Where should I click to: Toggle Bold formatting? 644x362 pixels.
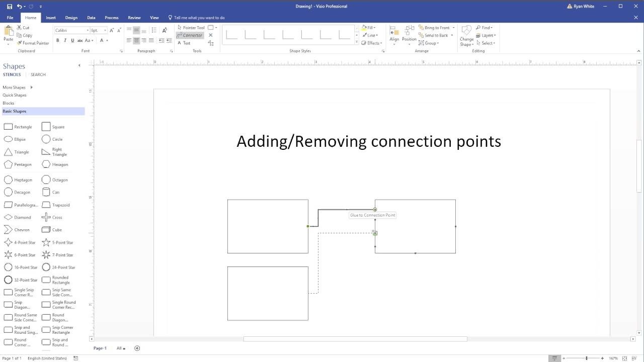point(58,40)
